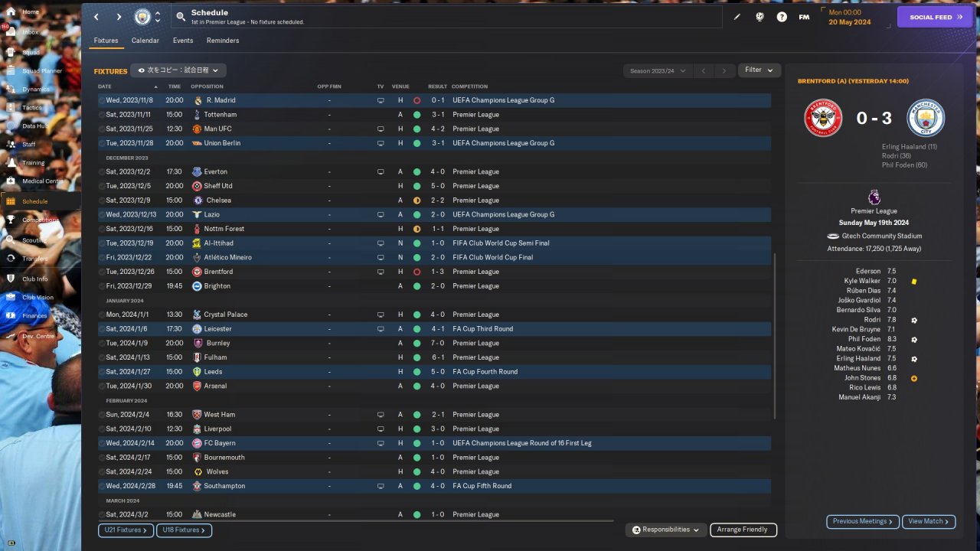Screen dimensions: 980x551
Task: Select the Man UFC fixture row
Action: [434, 129]
